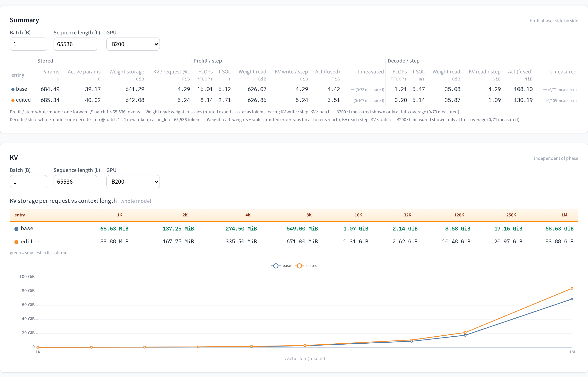Click the Summary section title

24,20
